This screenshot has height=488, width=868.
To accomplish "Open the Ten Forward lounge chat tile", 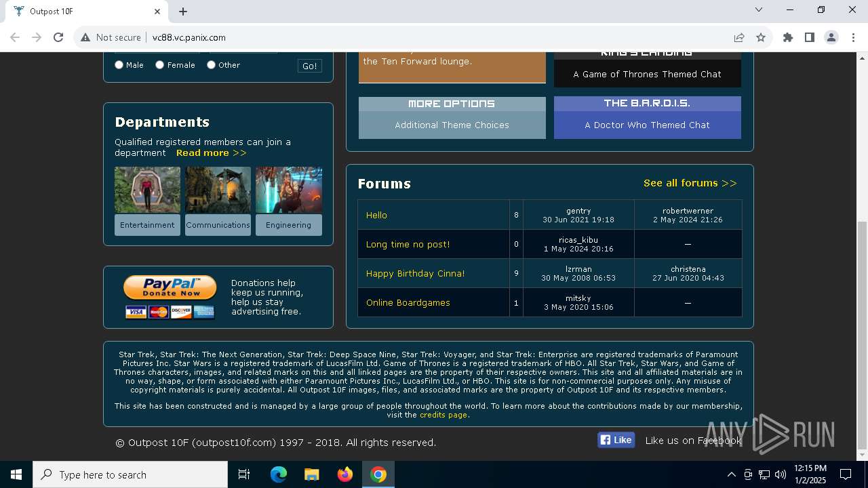I will (452, 67).
